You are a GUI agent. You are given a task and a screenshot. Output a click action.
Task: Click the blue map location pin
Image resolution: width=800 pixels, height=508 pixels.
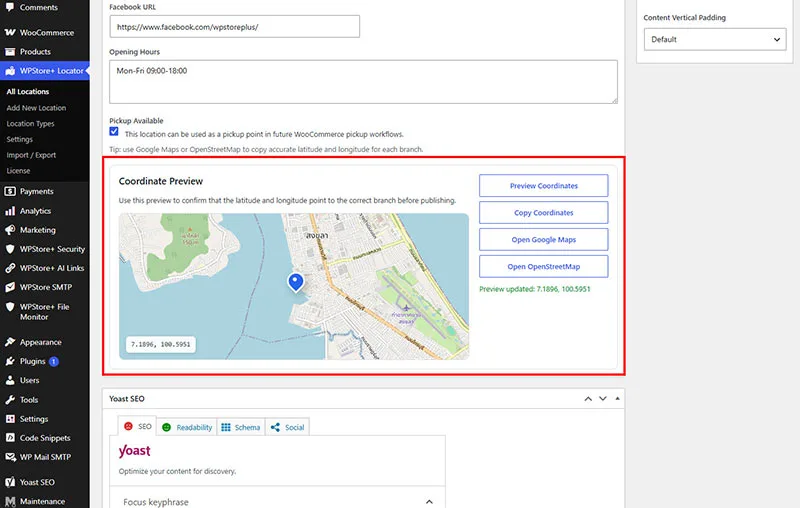[x=295, y=282]
